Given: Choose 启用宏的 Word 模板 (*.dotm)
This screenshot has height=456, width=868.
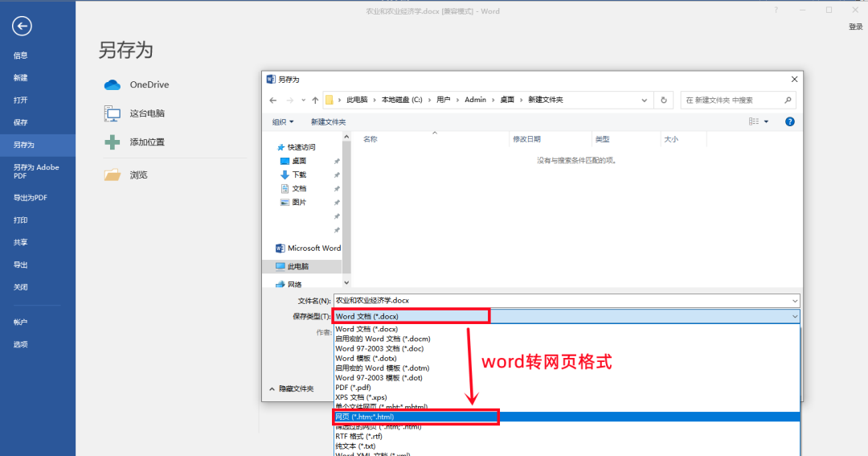Looking at the screenshot, I should pos(567,368).
